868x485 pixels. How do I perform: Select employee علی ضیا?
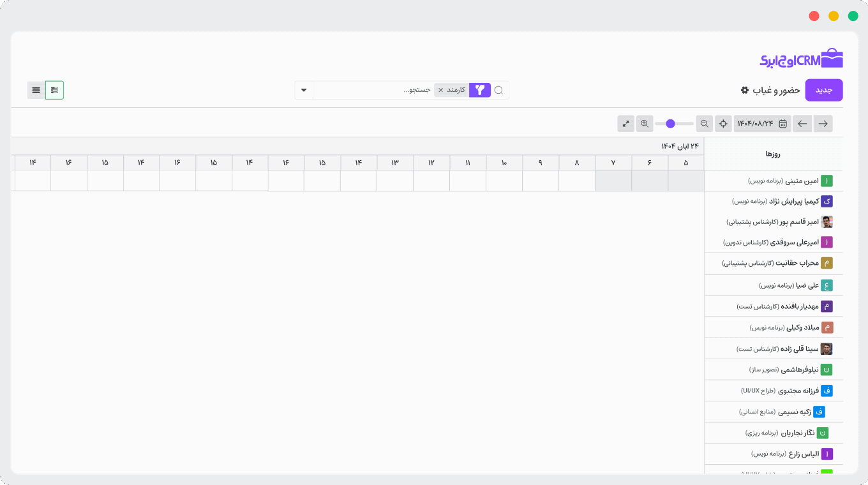774,285
